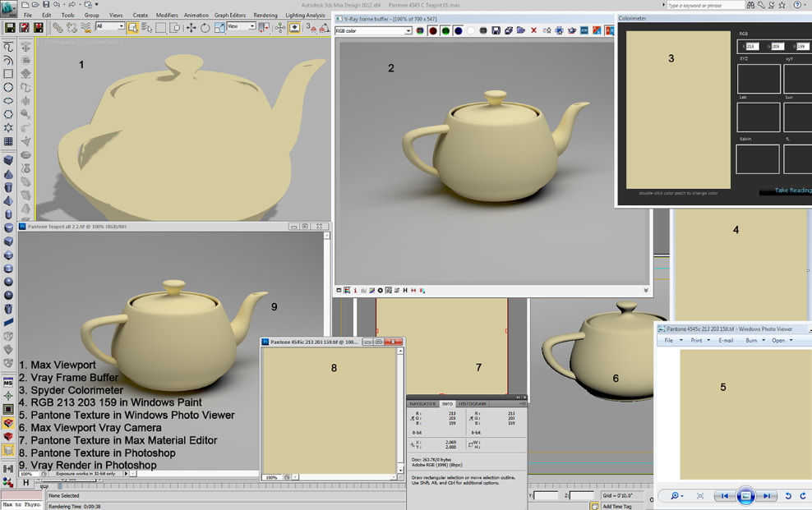The image size is (812, 510).
Task: Click the zoom magnifier in Photo Viewer
Action: click(676, 495)
